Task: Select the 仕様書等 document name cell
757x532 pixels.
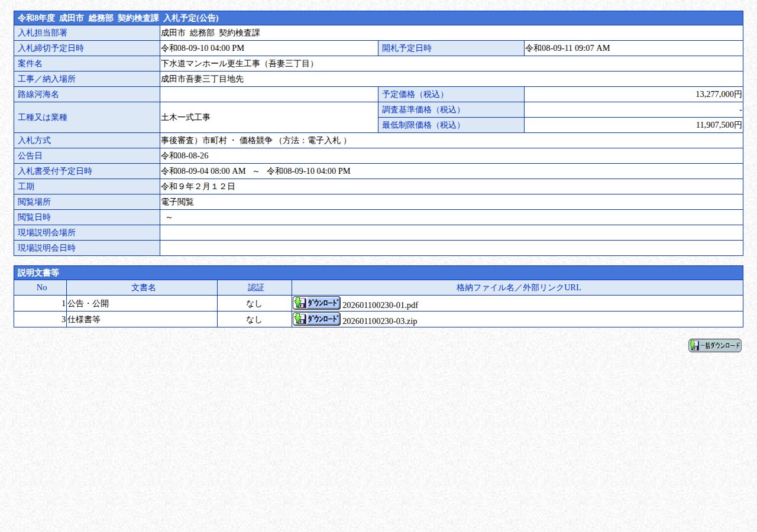Action: pos(142,319)
